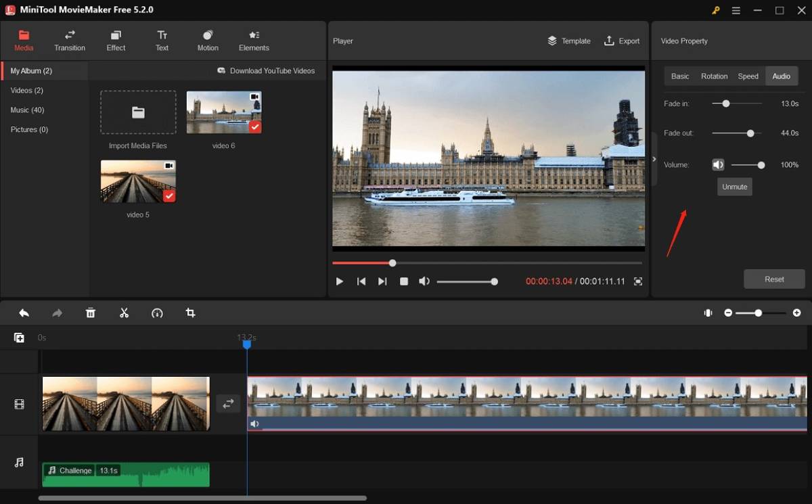This screenshot has width=812, height=504.
Task: Click the Fade in slider
Action: [x=726, y=104]
